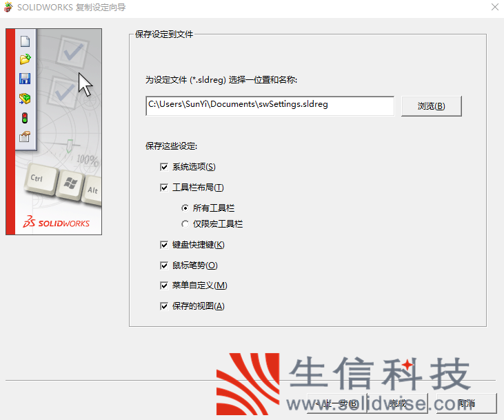Click the options properties icon in banner

25,137
